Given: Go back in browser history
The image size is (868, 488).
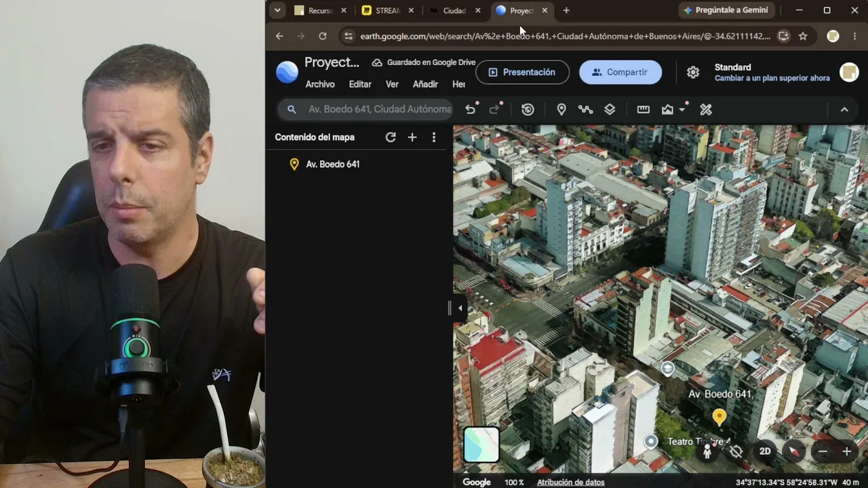Looking at the screenshot, I should [x=279, y=36].
